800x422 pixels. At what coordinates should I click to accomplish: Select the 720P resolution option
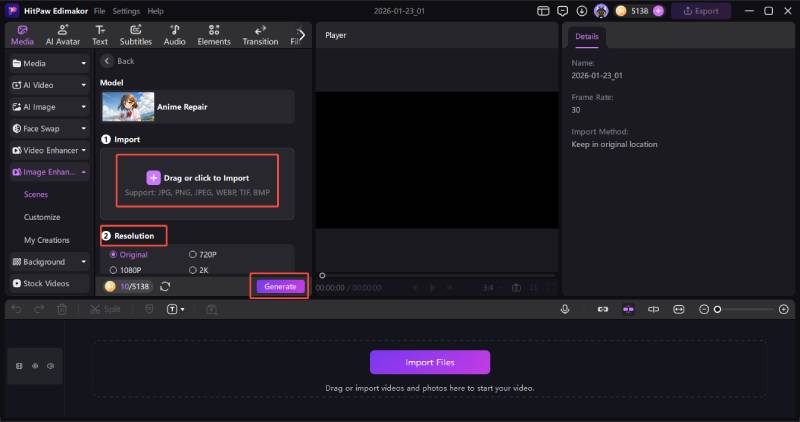click(192, 255)
